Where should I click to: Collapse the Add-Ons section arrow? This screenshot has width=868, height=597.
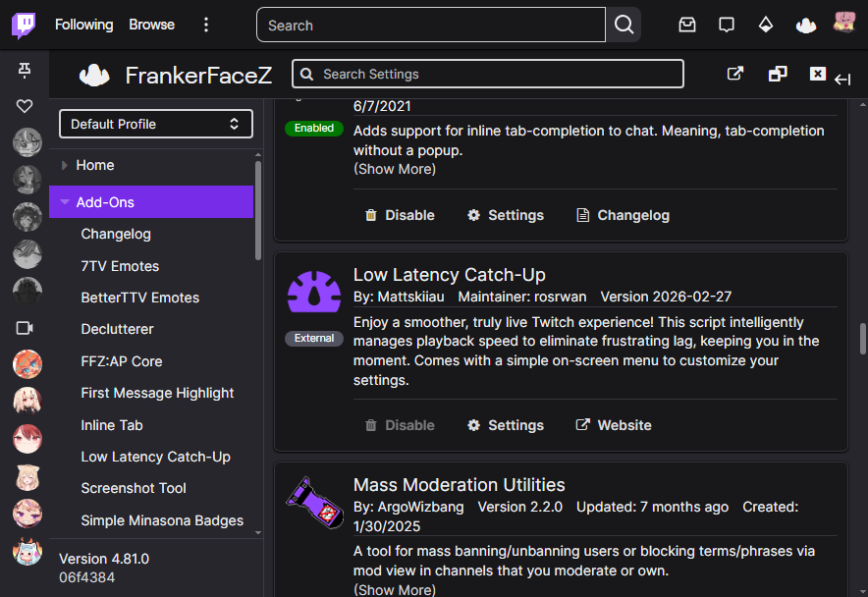click(x=65, y=202)
